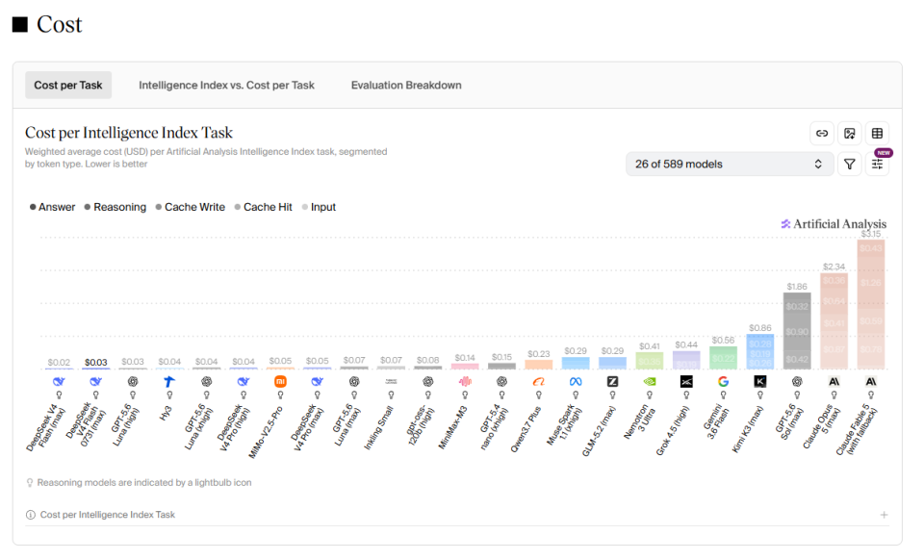Screen dimensions: 924x560
Task: Click the Claude Fable 5 Anthropic logo
Action: click(x=871, y=382)
